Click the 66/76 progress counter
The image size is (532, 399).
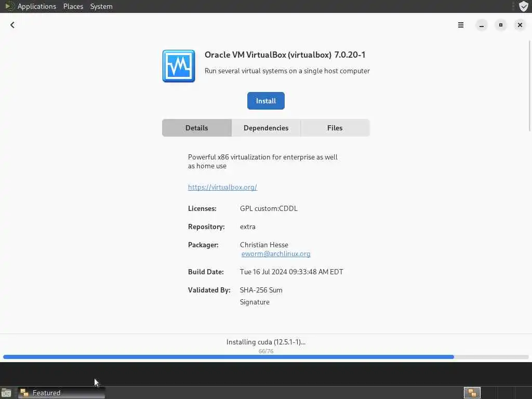266,351
